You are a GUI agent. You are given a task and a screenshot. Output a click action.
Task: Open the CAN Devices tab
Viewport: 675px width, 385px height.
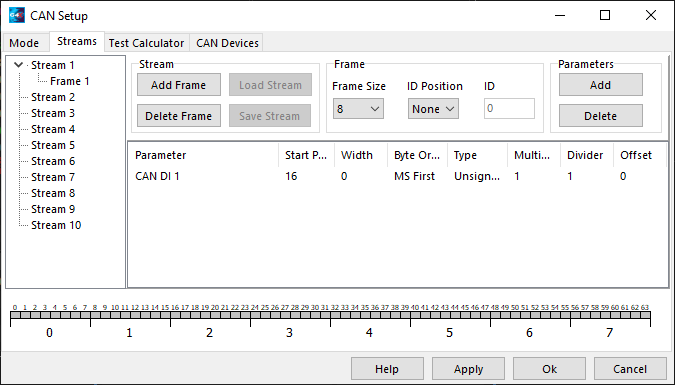point(227,43)
